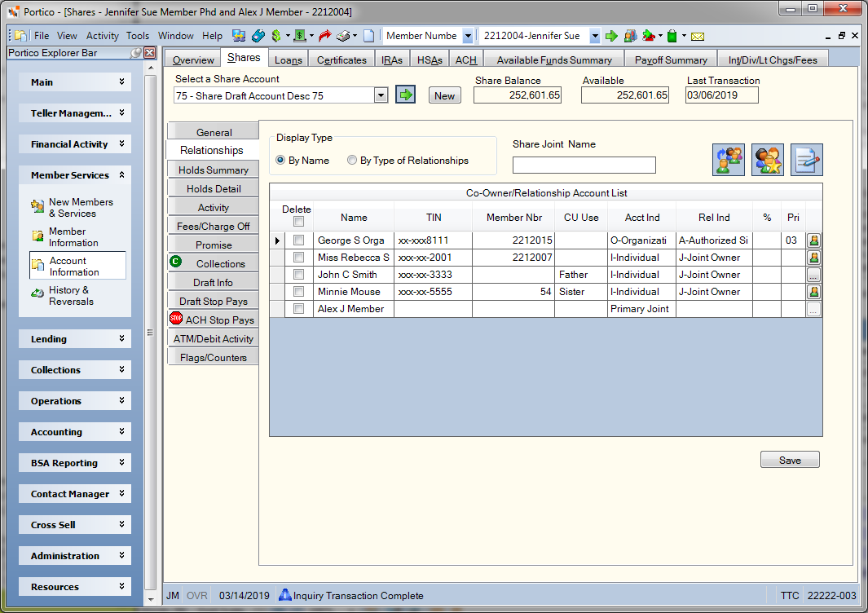Open the Member Number search type dropdown

(468, 36)
